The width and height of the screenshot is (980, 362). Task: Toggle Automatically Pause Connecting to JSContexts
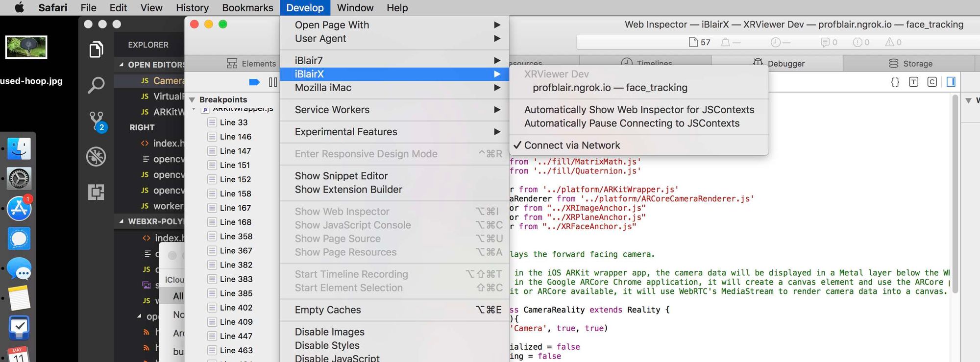(638, 123)
